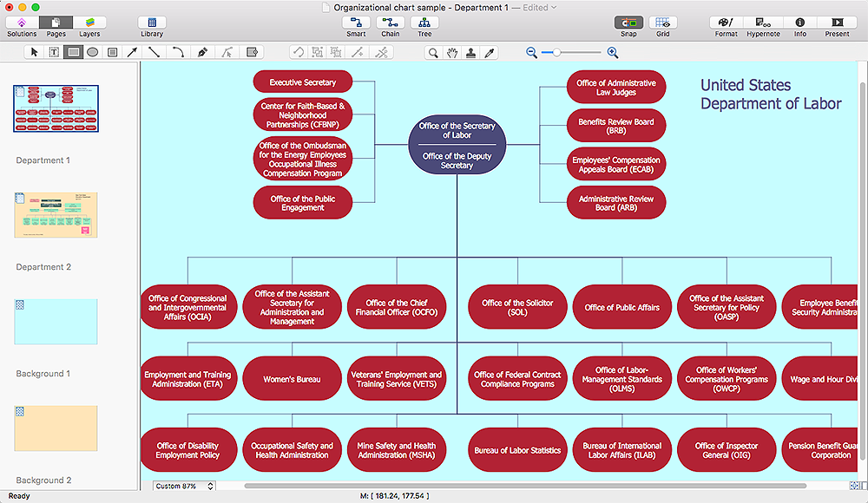Select the rectangle shape tool
The height and width of the screenshot is (503, 868).
coord(73,53)
